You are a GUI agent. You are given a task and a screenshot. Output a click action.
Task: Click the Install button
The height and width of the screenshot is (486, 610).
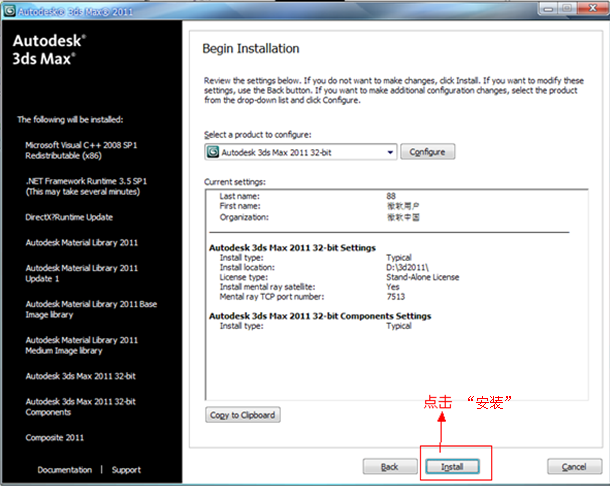(452, 466)
